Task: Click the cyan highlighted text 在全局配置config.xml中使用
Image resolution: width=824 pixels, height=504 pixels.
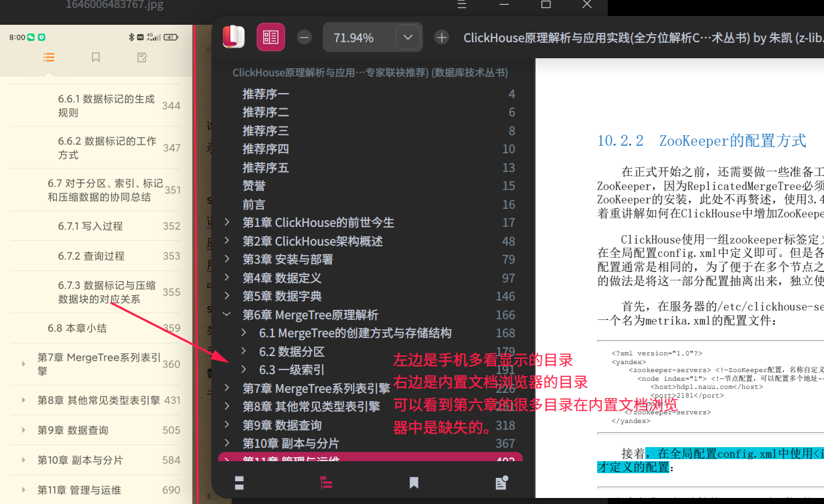Action: click(x=736, y=454)
